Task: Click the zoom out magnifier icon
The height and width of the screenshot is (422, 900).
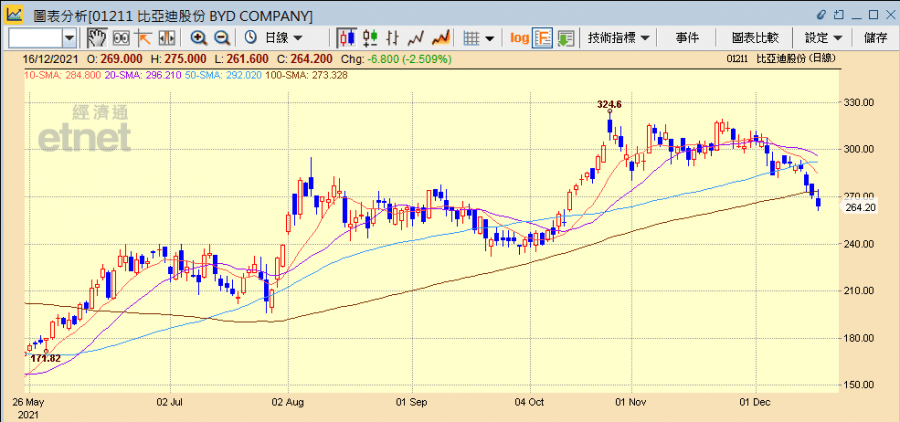Action: click(x=221, y=38)
